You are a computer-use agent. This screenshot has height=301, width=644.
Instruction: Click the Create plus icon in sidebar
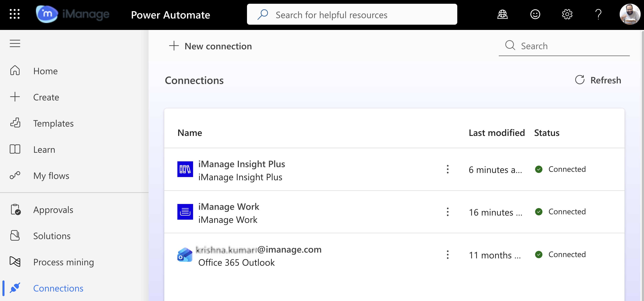[x=15, y=97]
